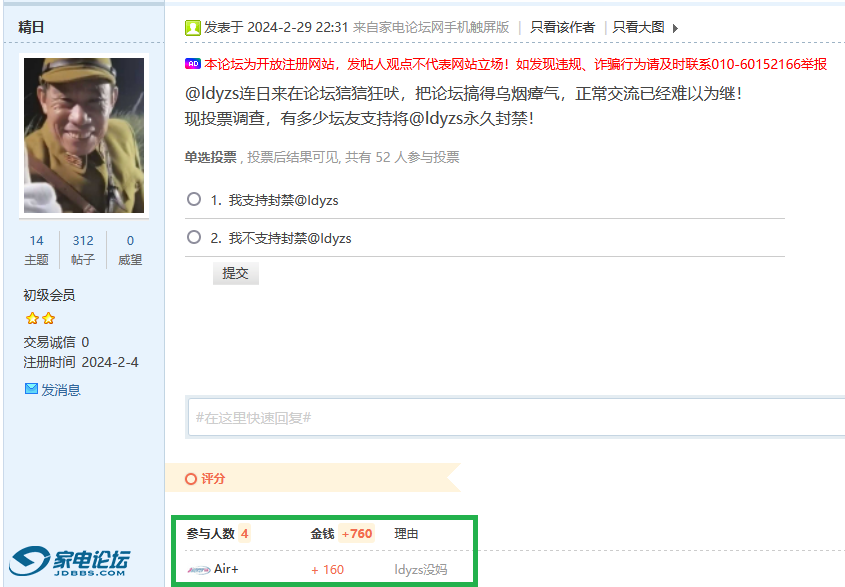Viewport: 845px width, 587px height.
Task: Click the green user icon before 发表于
Action: (x=193, y=28)
